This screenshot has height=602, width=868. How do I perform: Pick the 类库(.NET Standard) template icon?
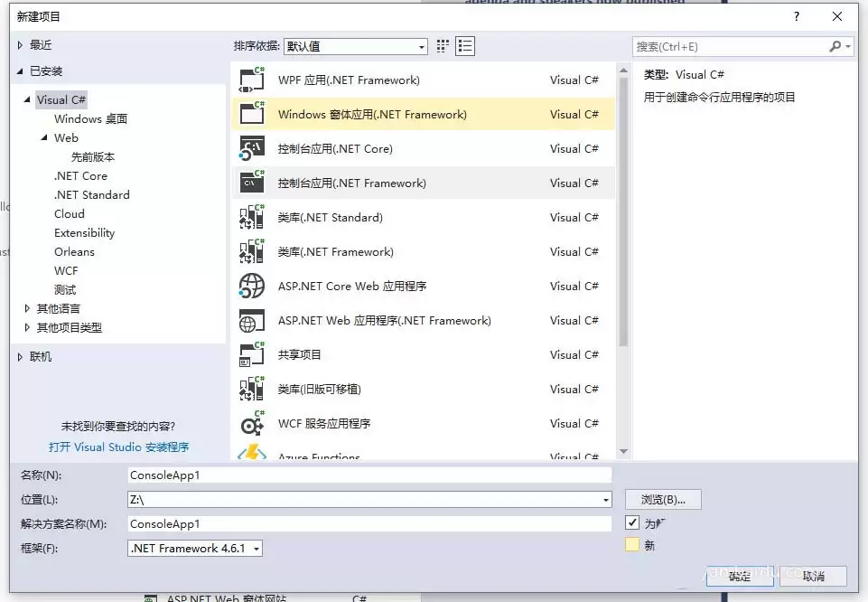point(252,217)
